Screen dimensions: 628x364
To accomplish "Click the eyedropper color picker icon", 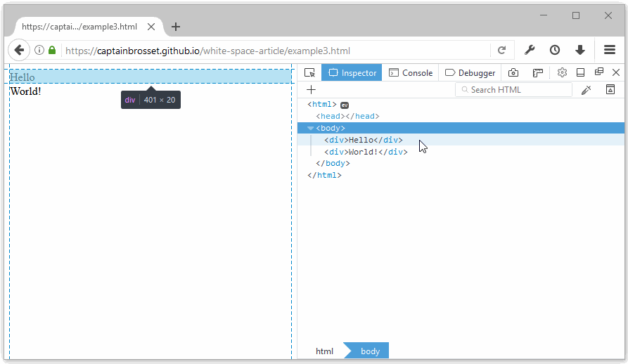I will click(586, 89).
